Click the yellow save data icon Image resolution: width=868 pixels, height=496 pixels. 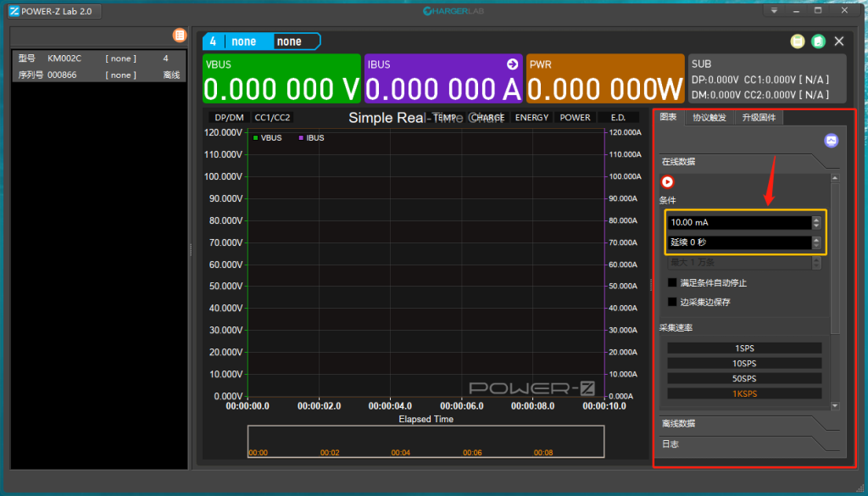[x=797, y=42]
